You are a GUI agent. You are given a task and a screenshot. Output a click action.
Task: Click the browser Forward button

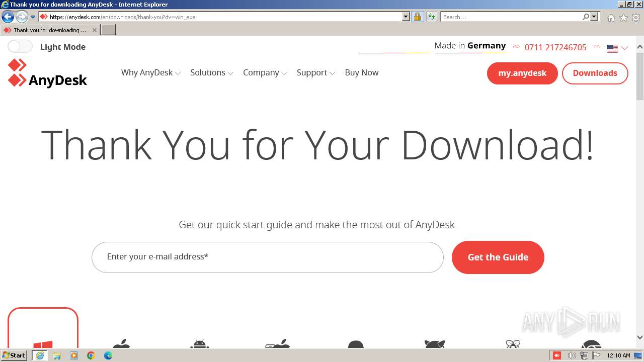click(21, 17)
